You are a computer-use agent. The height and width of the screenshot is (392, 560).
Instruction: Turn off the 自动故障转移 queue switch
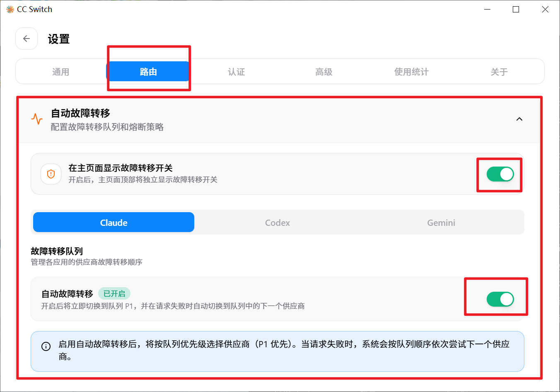[500, 299]
